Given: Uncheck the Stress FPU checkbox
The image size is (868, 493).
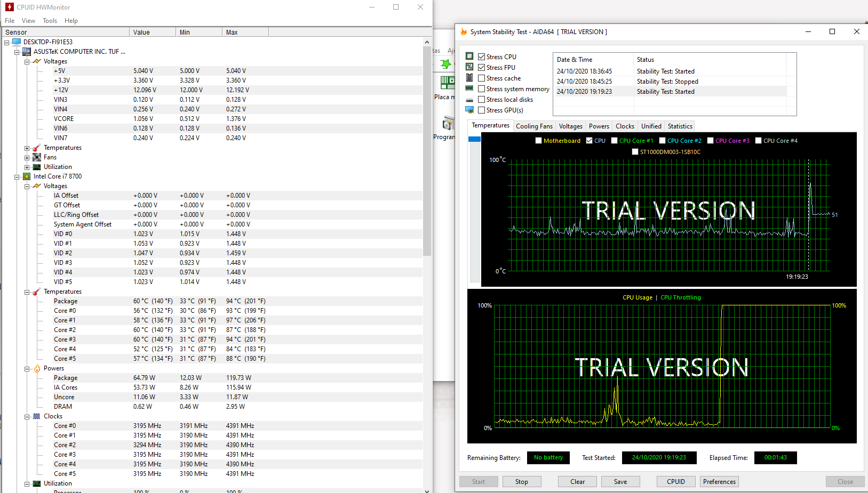Looking at the screenshot, I should (481, 67).
